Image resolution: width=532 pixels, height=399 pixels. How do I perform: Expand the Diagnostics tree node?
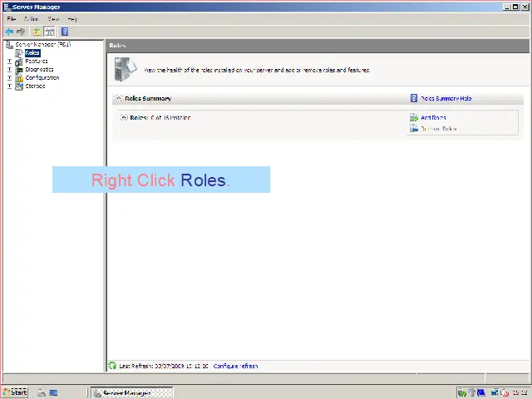click(9, 70)
